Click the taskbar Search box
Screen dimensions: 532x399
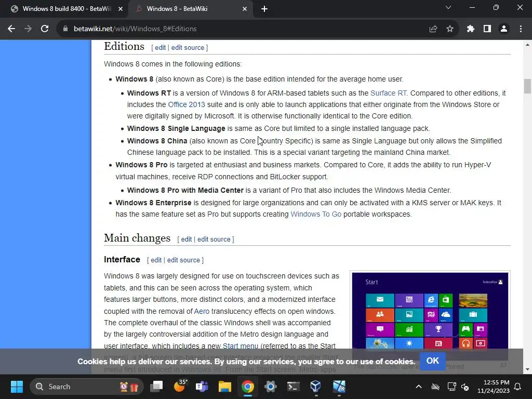click(87, 387)
